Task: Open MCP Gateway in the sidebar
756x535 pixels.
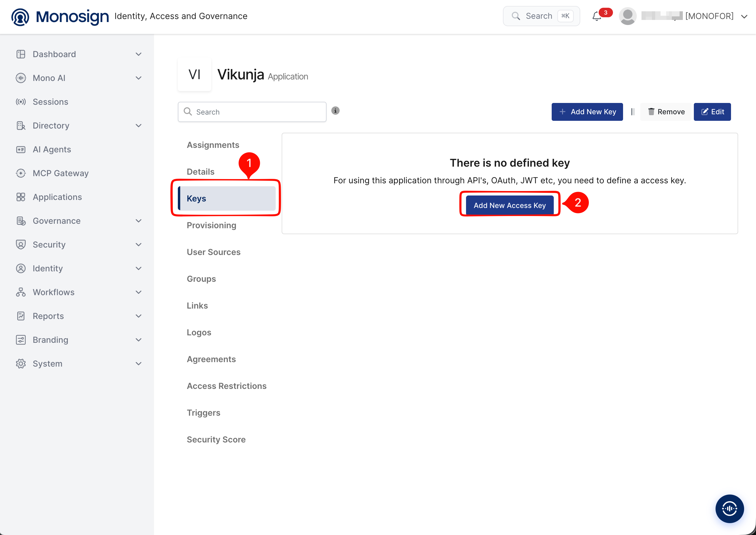Action: tap(61, 173)
